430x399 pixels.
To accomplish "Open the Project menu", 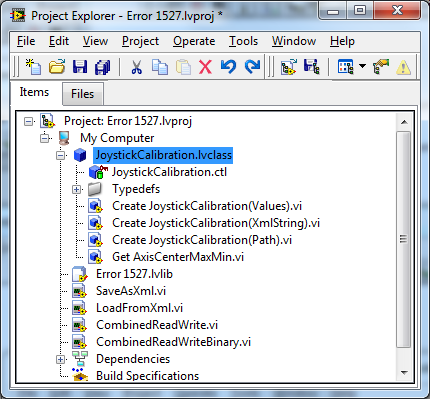I will 140,41.
